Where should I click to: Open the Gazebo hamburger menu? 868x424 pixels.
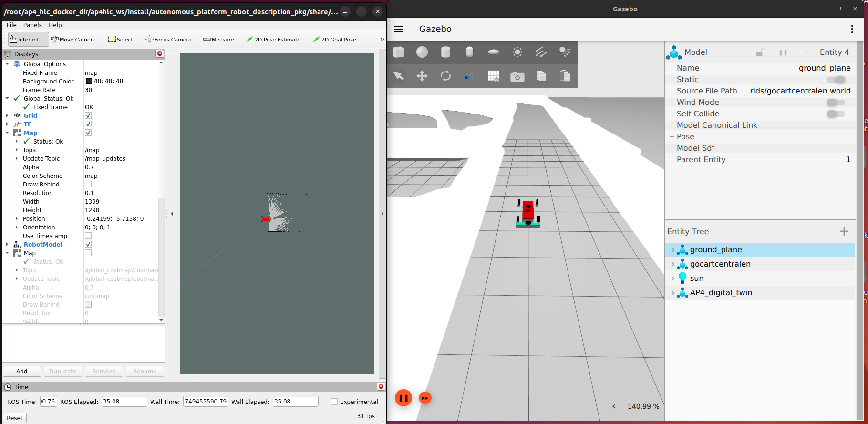point(398,29)
